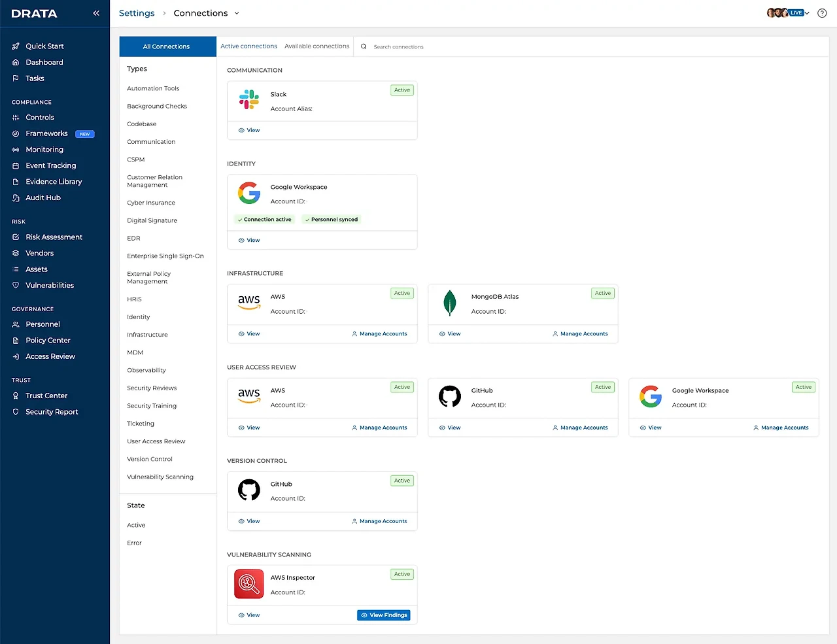Click the search magnifier icon
This screenshot has height=644, width=837.
click(x=364, y=46)
